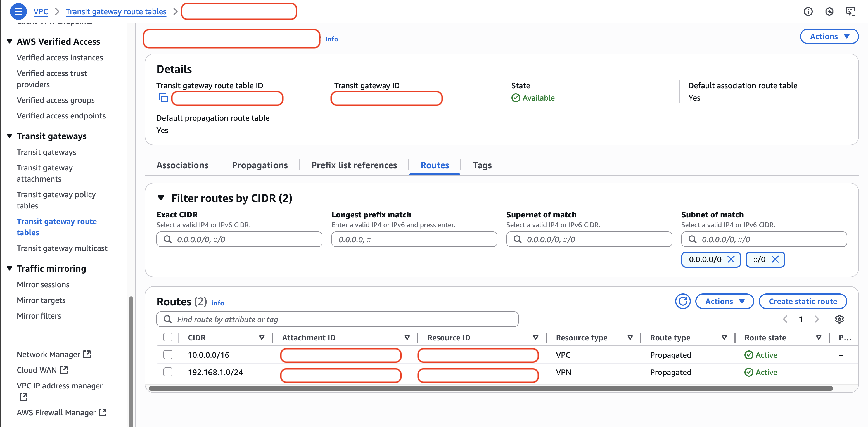Switch to the Propagations tab
The height and width of the screenshot is (427, 868).
259,165
